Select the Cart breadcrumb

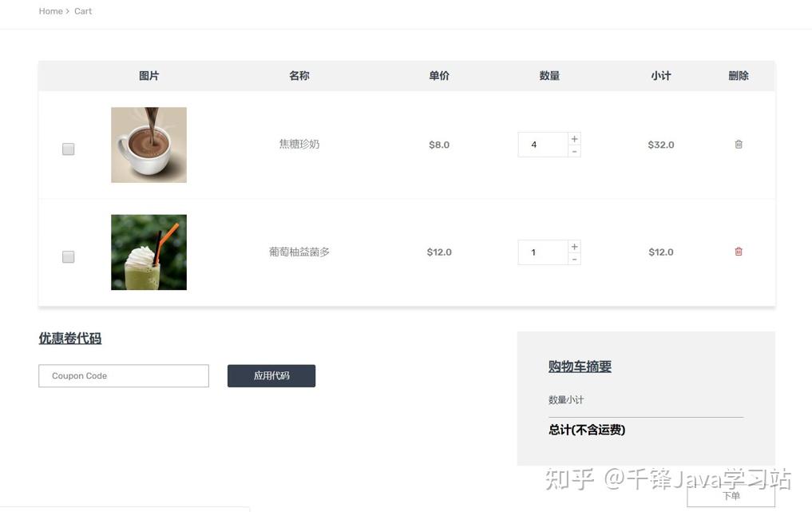[83, 11]
